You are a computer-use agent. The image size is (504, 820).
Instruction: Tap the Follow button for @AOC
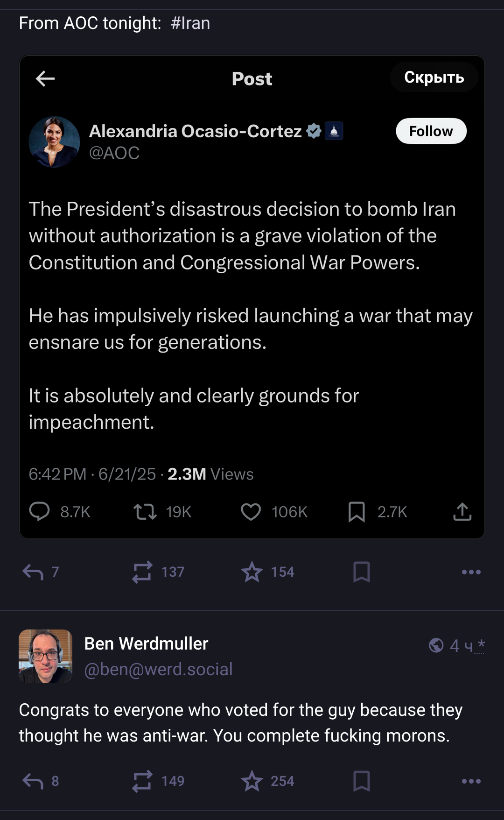point(431,131)
